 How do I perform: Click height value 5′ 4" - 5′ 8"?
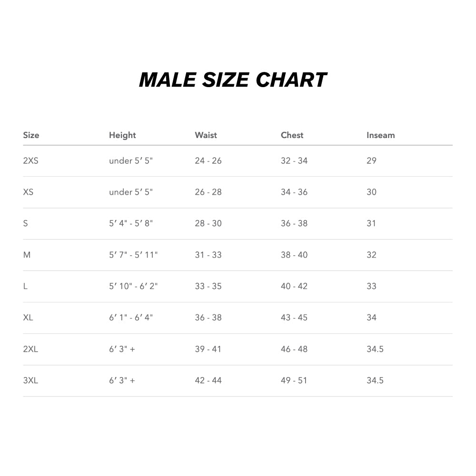(x=131, y=224)
